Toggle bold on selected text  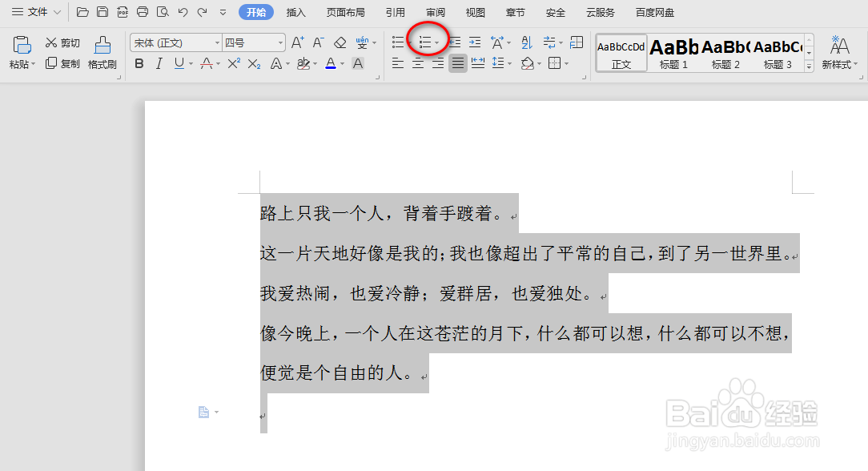[x=139, y=63]
